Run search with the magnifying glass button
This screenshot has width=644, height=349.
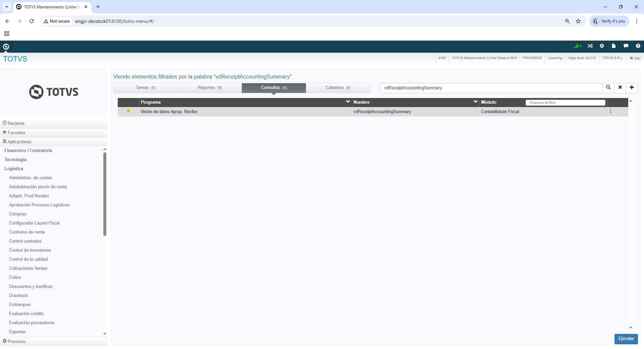coord(608,88)
